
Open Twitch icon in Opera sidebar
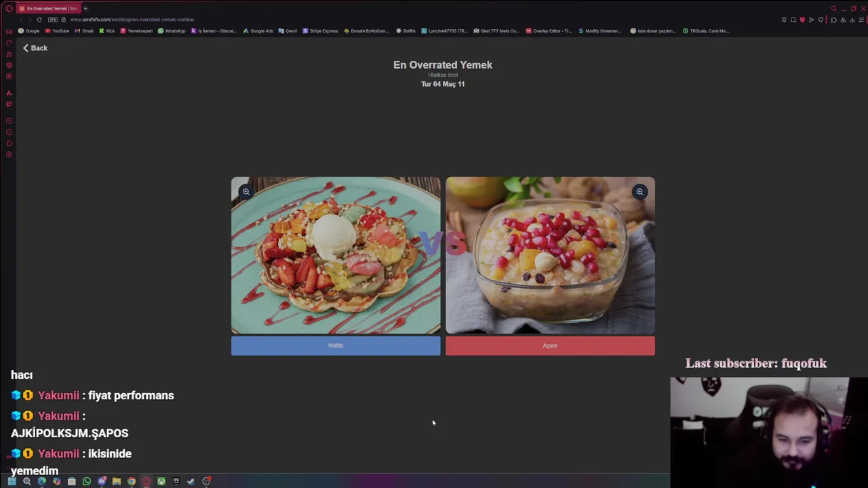pos(9,104)
